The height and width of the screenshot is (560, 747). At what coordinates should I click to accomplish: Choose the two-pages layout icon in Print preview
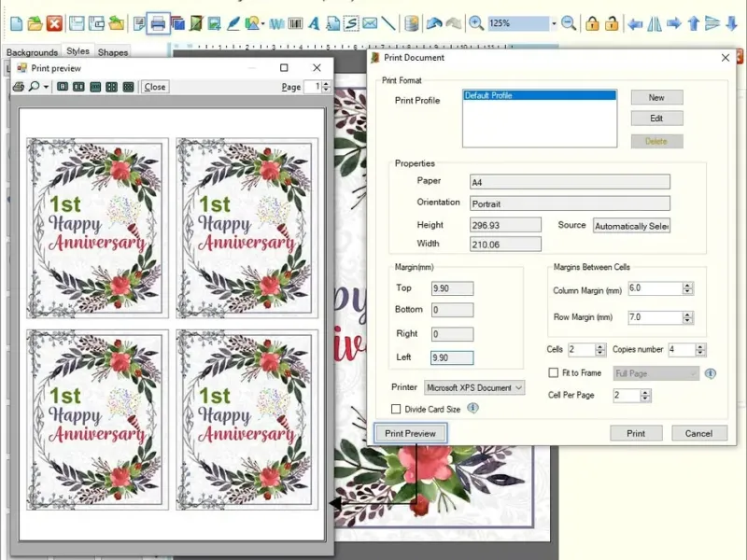[x=78, y=87]
